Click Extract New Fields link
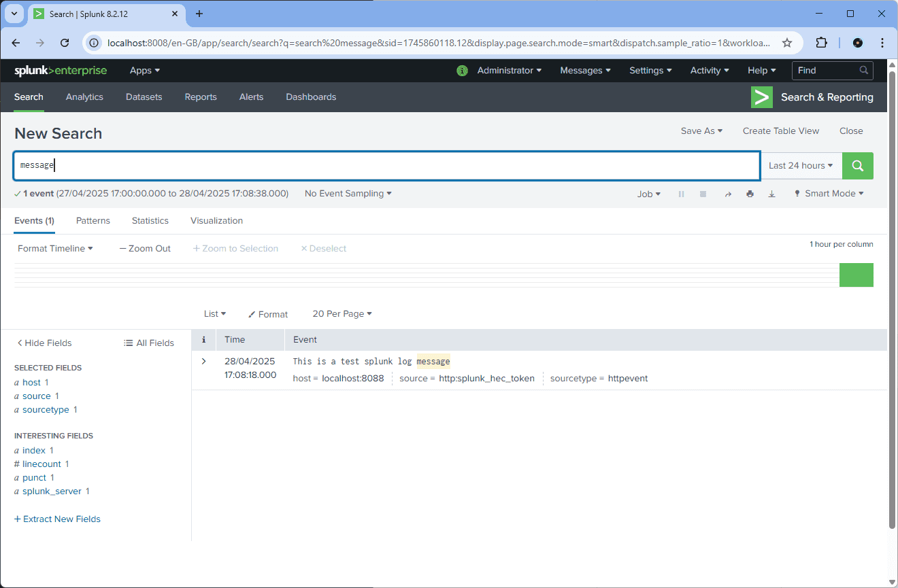Image resolution: width=898 pixels, height=588 pixels. click(x=57, y=519)
